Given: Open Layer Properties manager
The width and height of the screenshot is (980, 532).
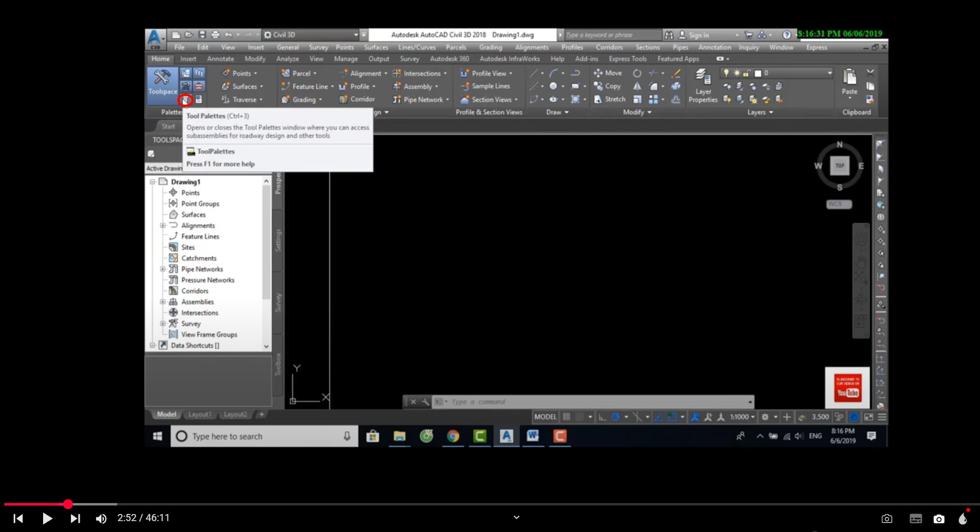Looking at the screenshot, I should (702, 86).
